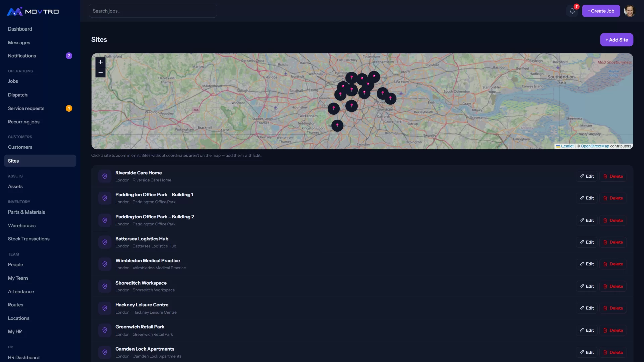Screen dimensions: 644x362
Task: Delete the Camden Lock Apartments site
Action: 613,352
